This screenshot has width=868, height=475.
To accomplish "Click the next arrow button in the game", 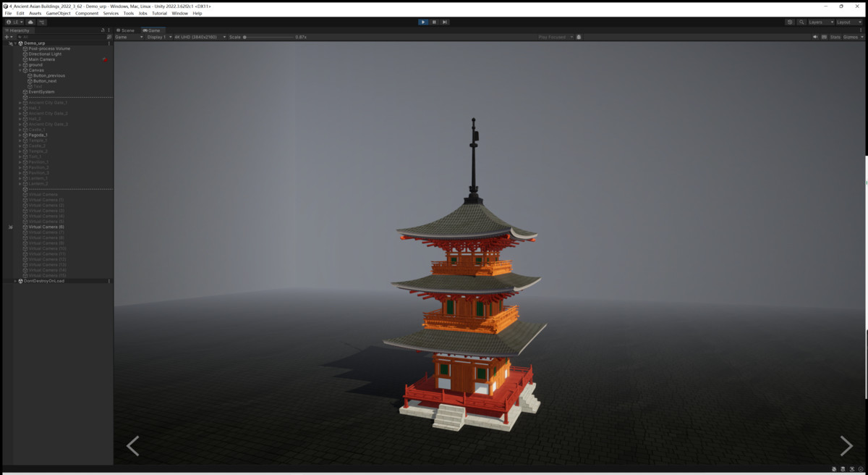I will (845, 446).
